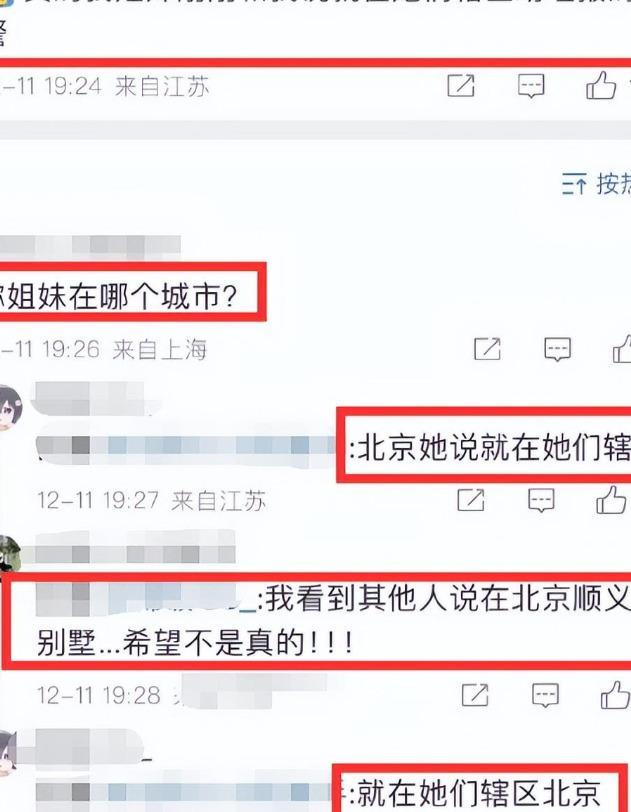Open the comment 姐妹在哪个城市?
631x812 pixels.
118,297
